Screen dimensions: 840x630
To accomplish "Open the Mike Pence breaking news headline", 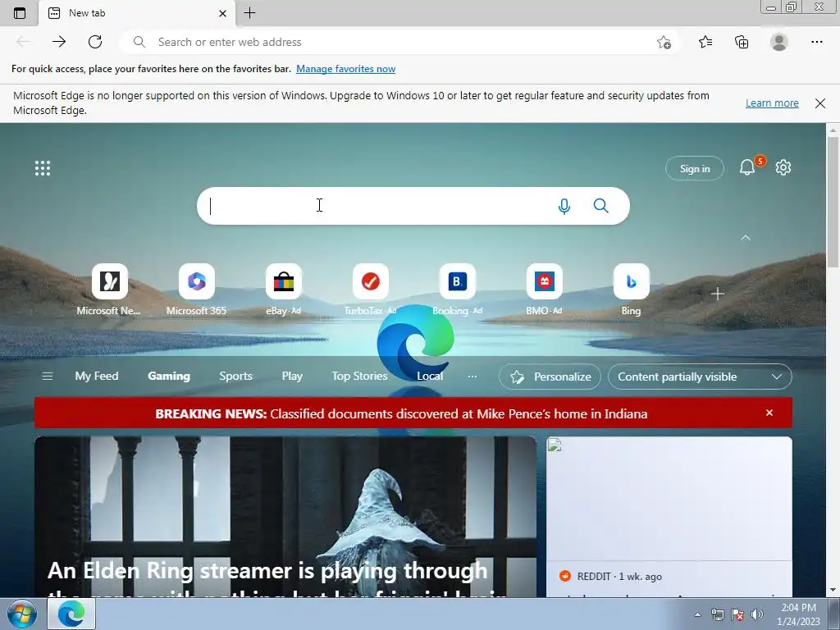I will coord(401,413).
